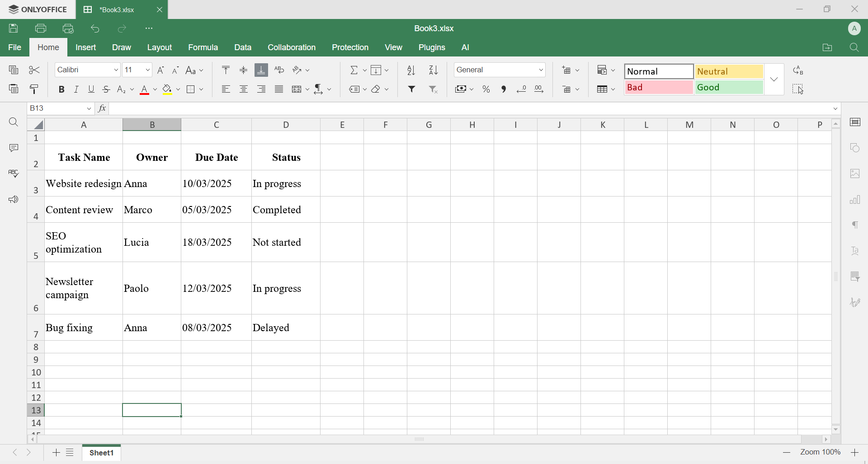The width and height of the screenshot is (868, 464).
Task: Toggle bold formatting
Action: click(61, 89)
